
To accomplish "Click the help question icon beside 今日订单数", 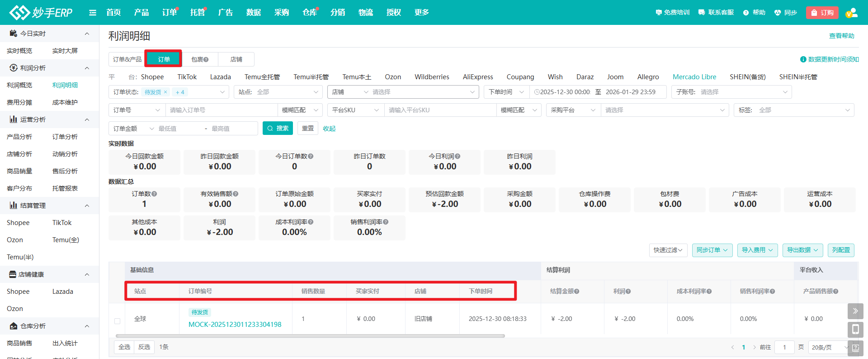I will tap(311, 156).
